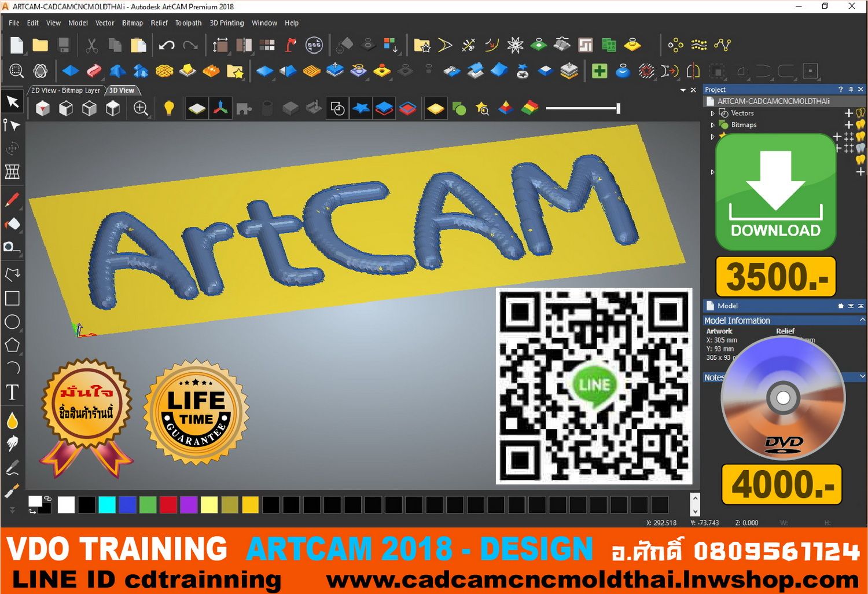Choose the Rectangle creation tool
Image resolution: width=868 pixels, height=594 pixels.
click(13, 298)
